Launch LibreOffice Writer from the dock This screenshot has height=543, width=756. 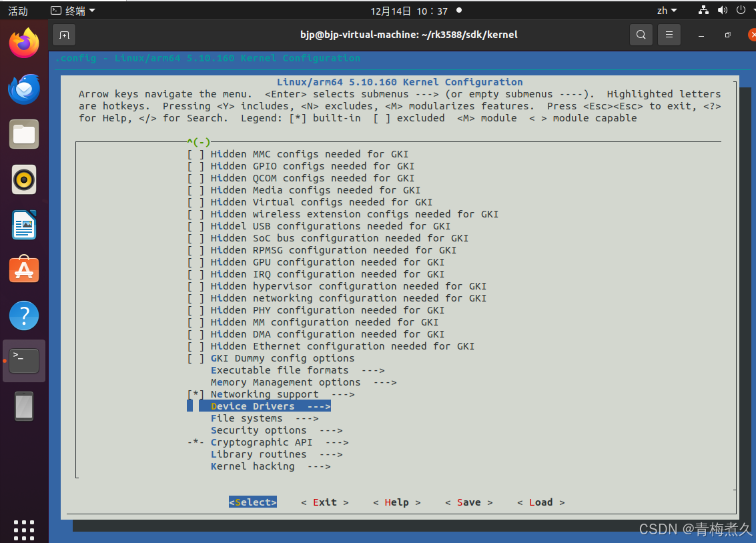[24, 225]
